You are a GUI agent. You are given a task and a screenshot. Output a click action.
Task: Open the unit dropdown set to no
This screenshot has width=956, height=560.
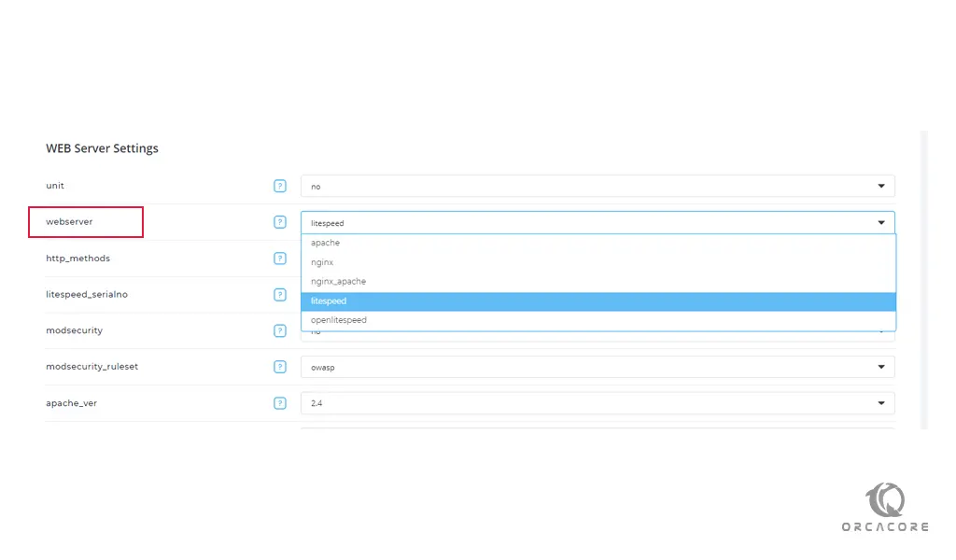pos(597,186)
